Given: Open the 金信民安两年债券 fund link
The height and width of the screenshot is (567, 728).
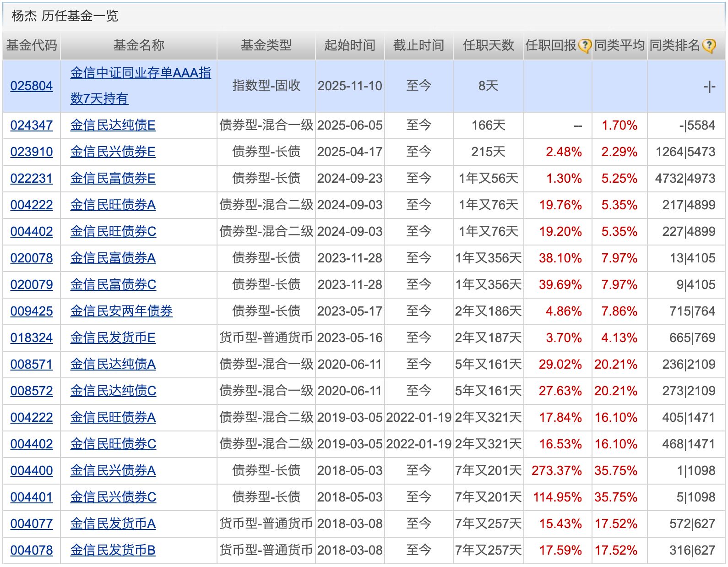Looking at the screenshot, I should click(121, 311).
